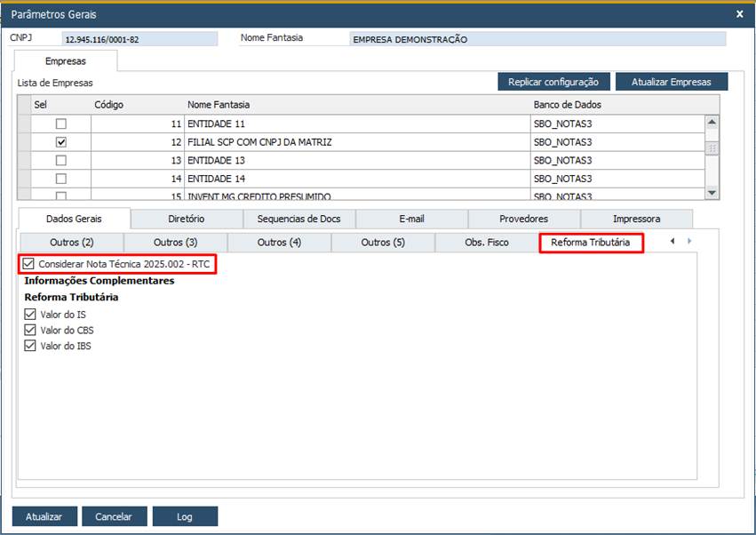Open the Reforma Tributária tab
The height and width of the screenshot is (535, 756).
pyautogui.click(x=591, y=243)
